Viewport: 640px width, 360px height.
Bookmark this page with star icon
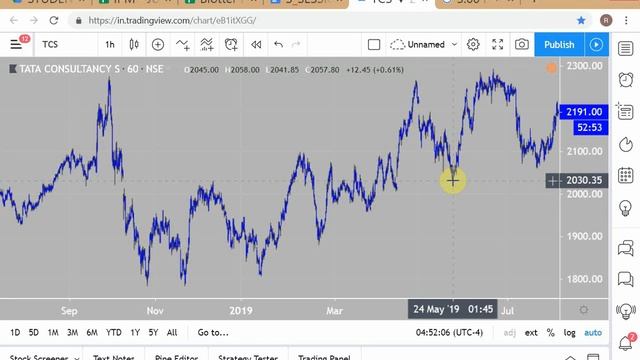point(581,20)
